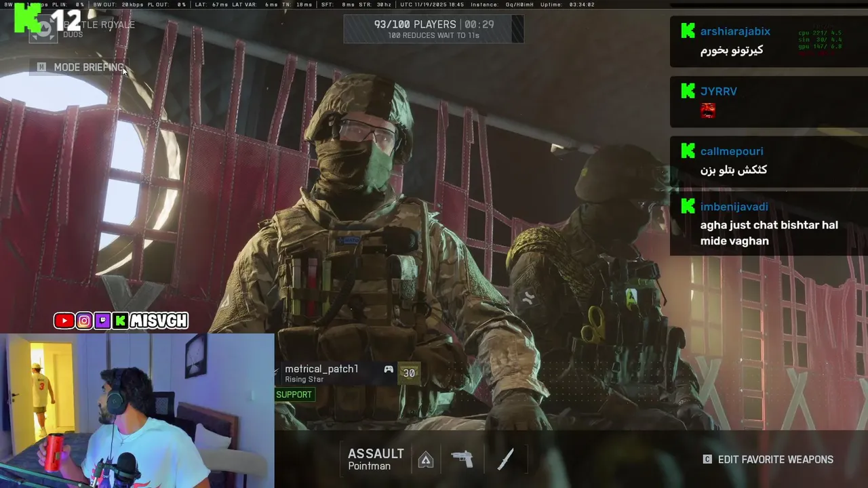Select the combat knife melee icon

[x=506, y=459]
